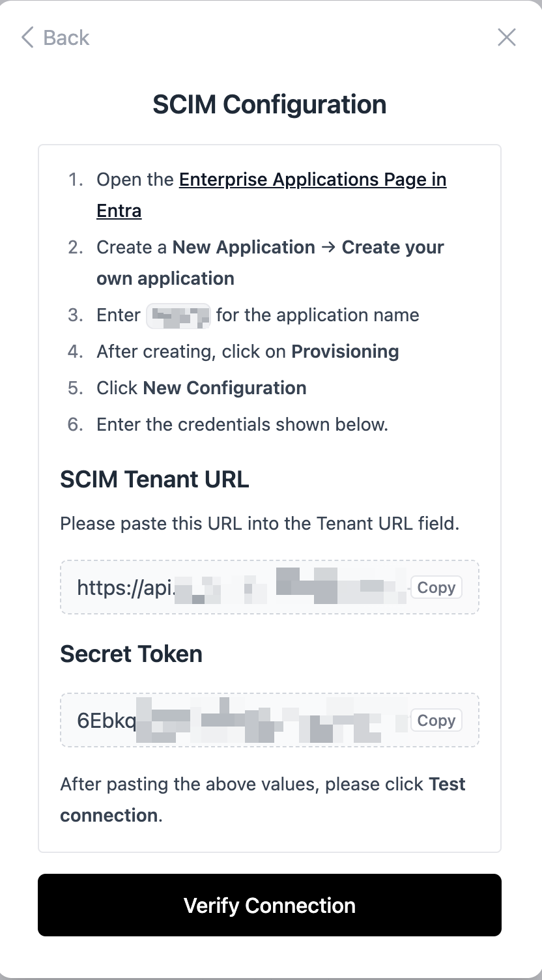This screenshot has width=542, height=980.
Task: Copy the Secret Token value
Action: pos(436,721)
